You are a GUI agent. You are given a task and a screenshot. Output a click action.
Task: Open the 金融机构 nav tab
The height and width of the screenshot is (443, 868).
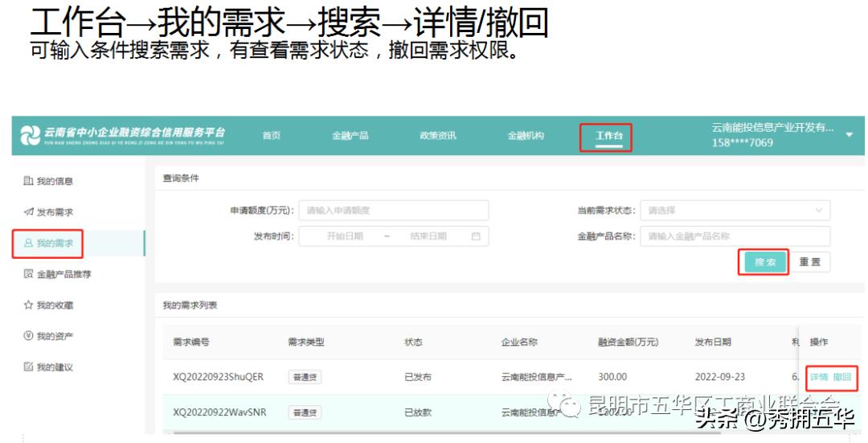[x=526, y=136]
